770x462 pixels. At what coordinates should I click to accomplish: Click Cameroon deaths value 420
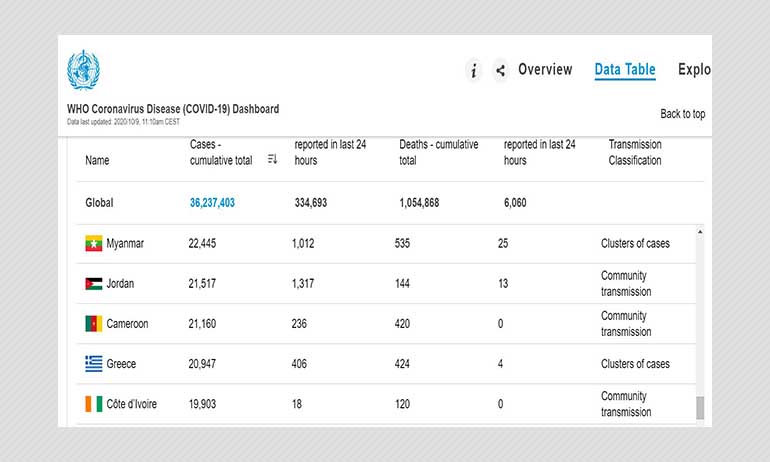[x=402, y=324]
